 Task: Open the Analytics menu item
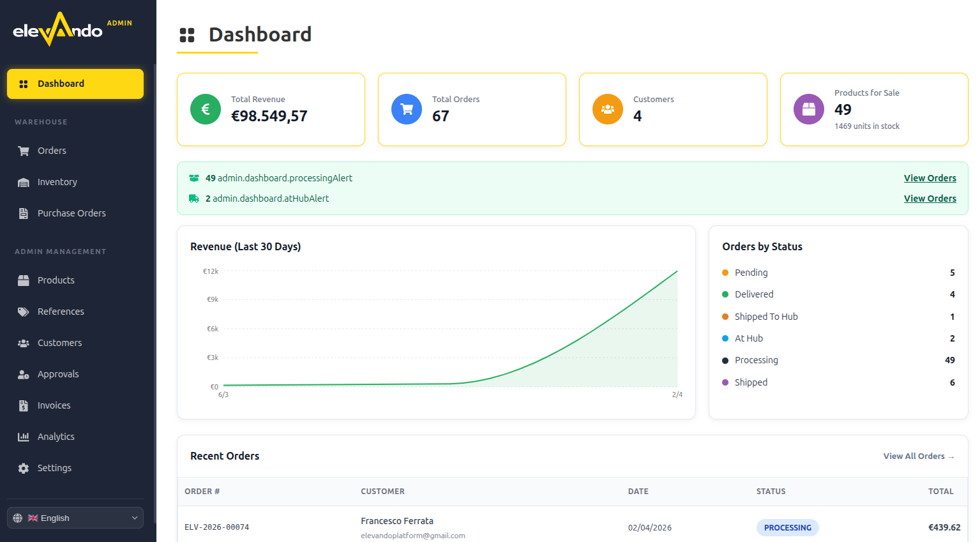[x=75, y=437]
